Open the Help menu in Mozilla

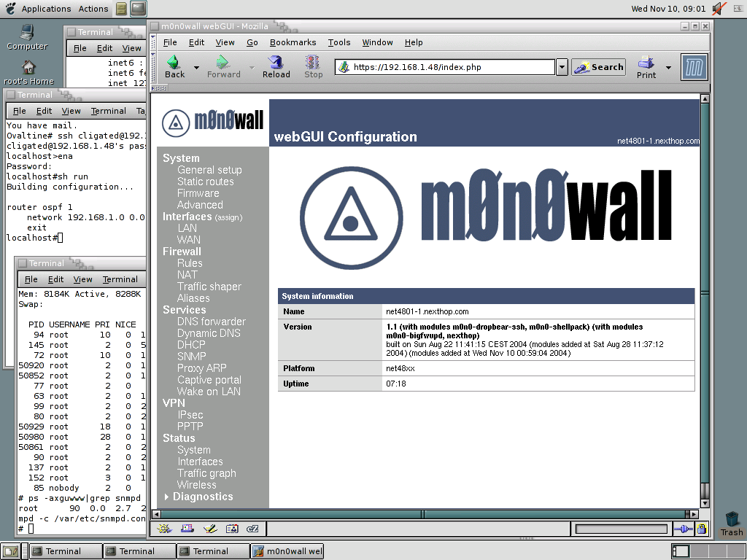click(414, 42)
